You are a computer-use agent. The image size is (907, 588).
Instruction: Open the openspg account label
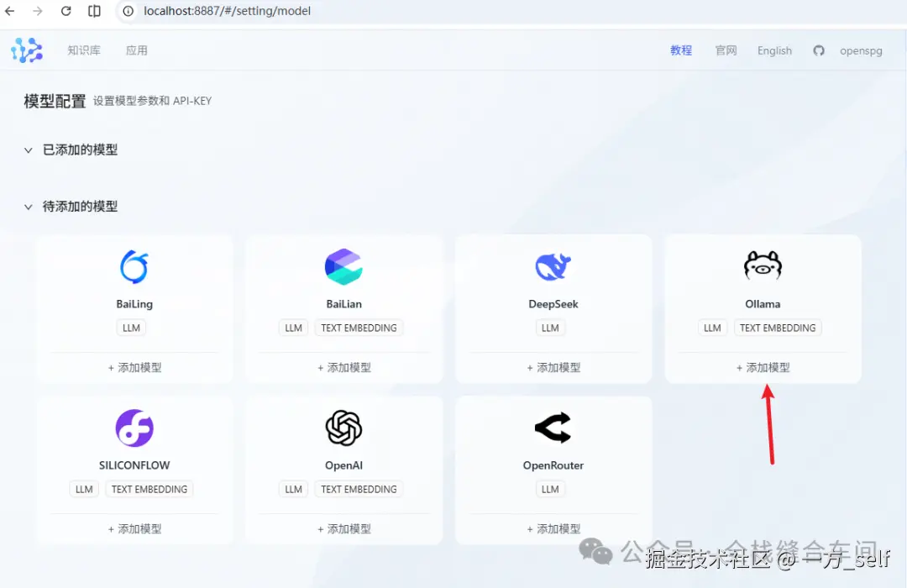[861, 50]
